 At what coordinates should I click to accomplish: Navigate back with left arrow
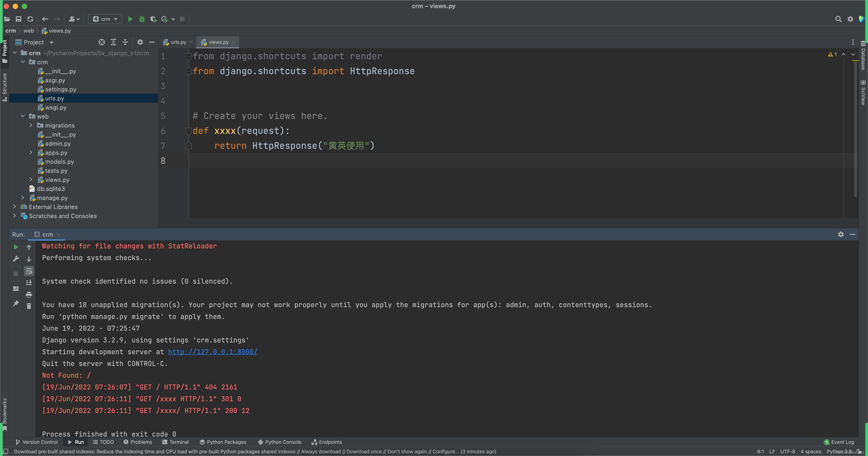click(45, 19)
